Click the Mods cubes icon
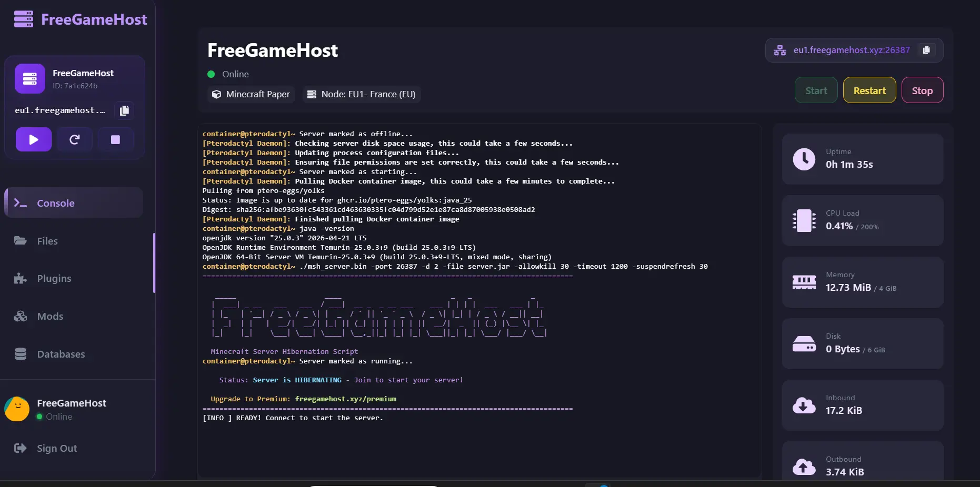 [x=21, y=316]
